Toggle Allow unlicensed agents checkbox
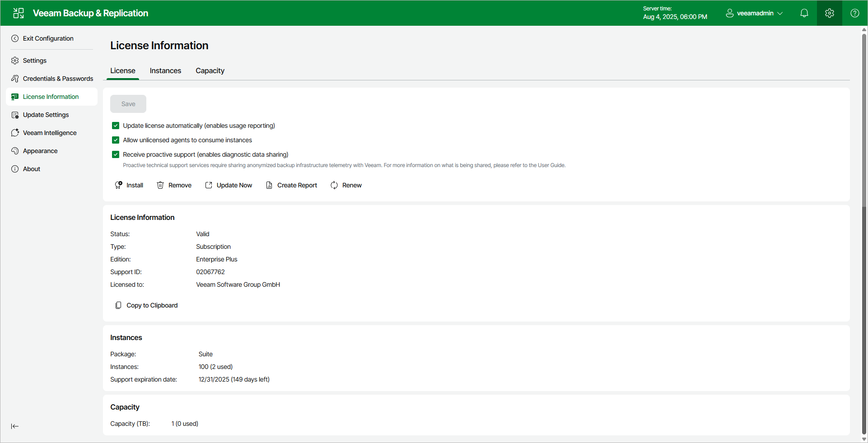This screenshot has width=868, height=443. [116, 140]
